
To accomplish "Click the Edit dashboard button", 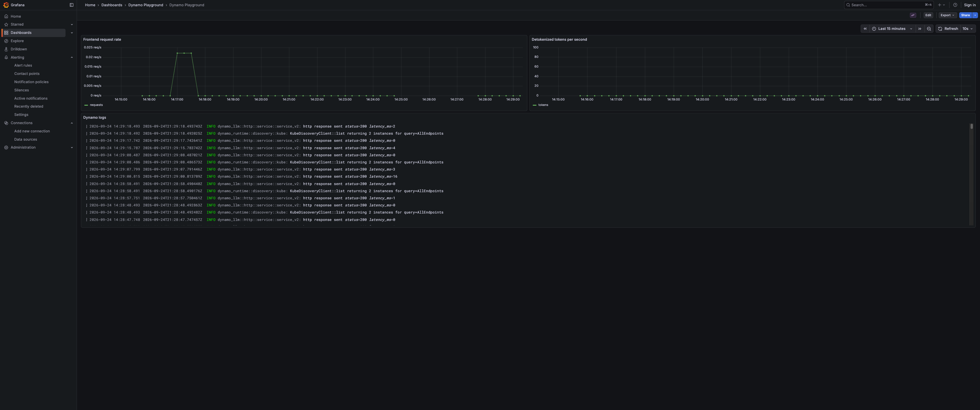I will pyautogui.click(x=928, y=15).
